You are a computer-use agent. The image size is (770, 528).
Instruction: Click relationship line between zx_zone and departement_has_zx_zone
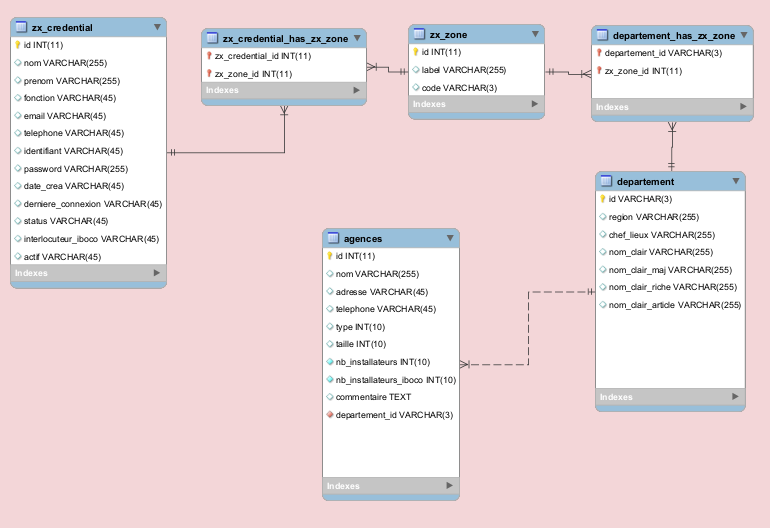[x=568, y=73]
